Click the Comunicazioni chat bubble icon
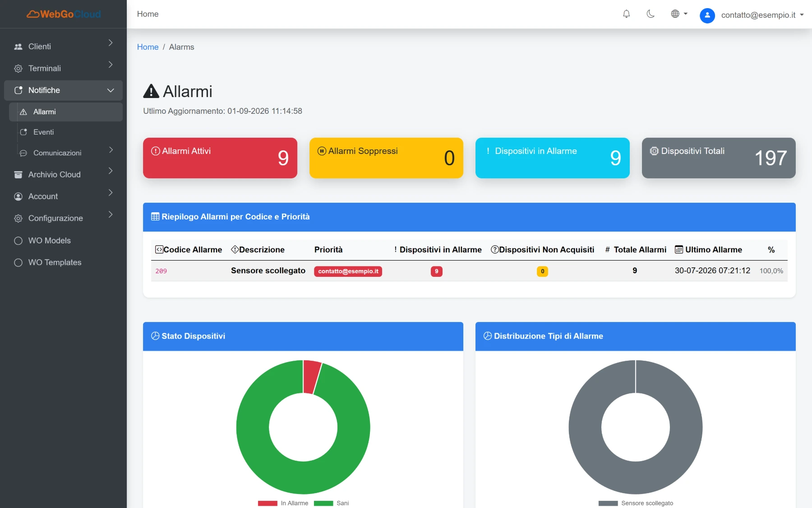The image size is (812, 508). point(23,153)
